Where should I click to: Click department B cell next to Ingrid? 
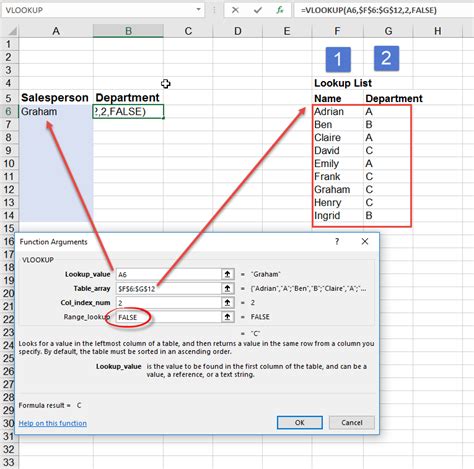click(388, 215)
